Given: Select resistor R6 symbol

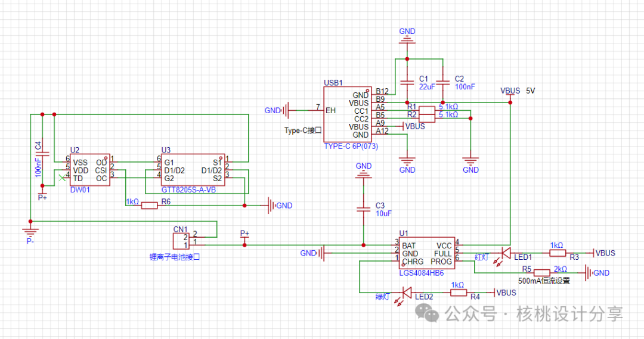Looking at the screenshot, I should pos(150,205).
